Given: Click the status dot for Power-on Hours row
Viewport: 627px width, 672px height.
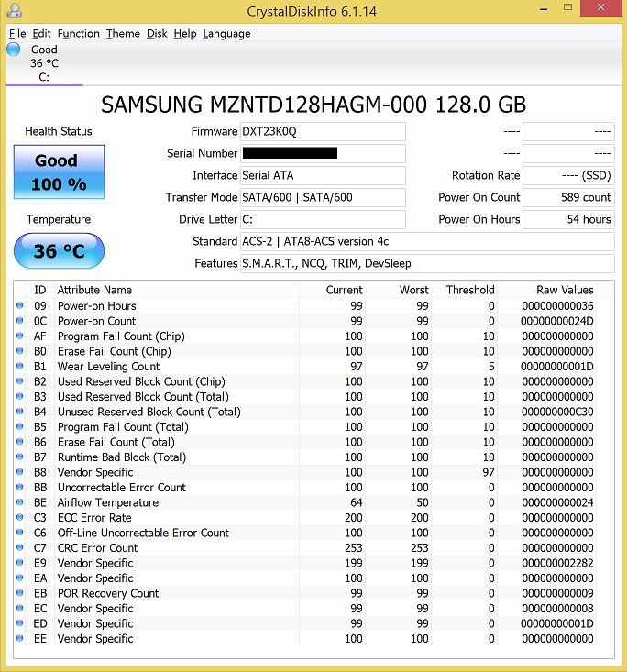Looking at the screenshot, I should tap(20, 305).
